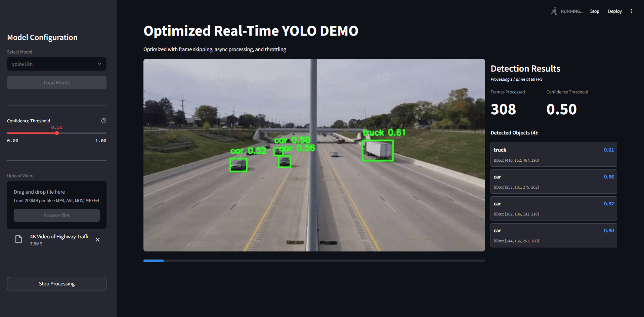This screenshot has height=317, width=644.
Task: Click the Load Model button
Action: [x=56, y=83]
